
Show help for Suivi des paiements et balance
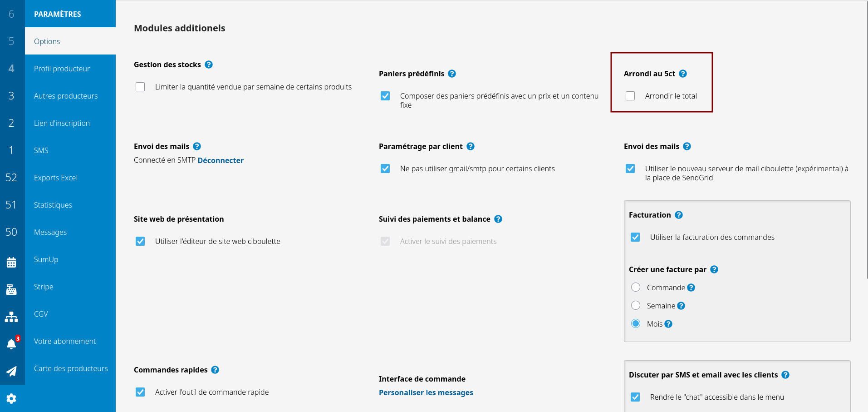point(498,219)
